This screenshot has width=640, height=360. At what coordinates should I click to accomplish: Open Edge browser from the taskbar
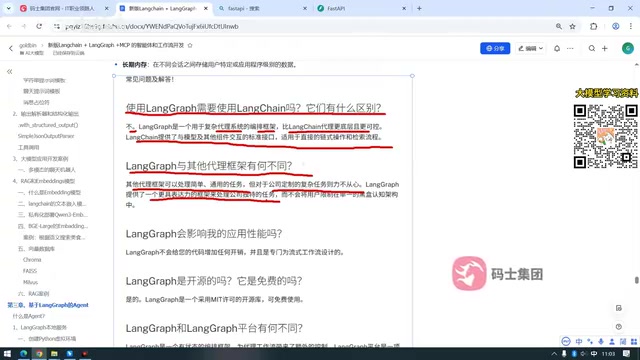coord(23,353)
